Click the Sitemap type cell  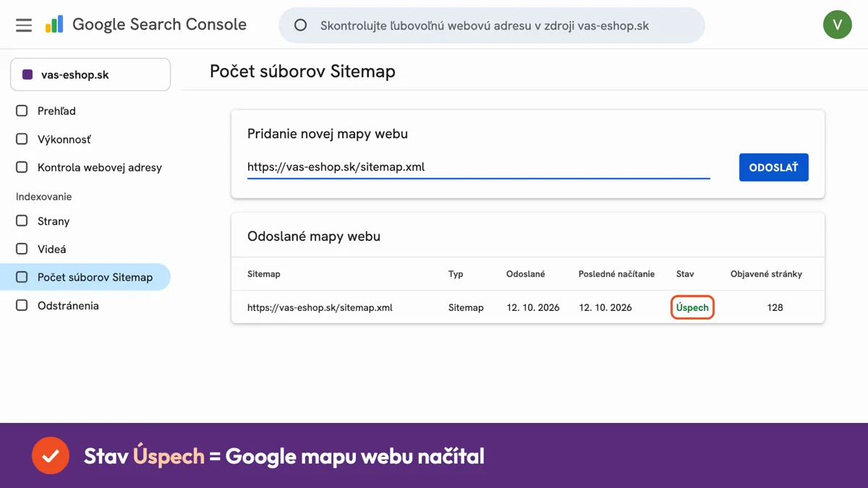[466, 307]
